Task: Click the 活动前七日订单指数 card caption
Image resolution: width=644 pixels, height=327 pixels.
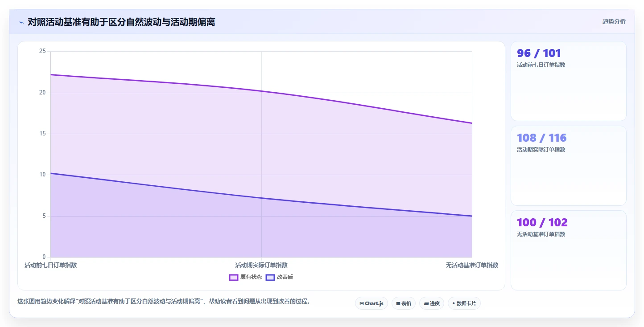Action: [541, 65]
